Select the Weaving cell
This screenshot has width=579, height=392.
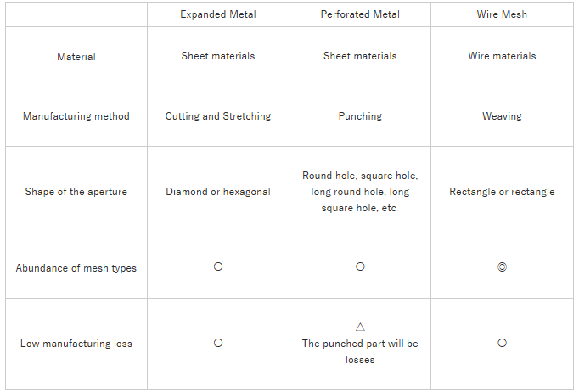click(502, 116)
